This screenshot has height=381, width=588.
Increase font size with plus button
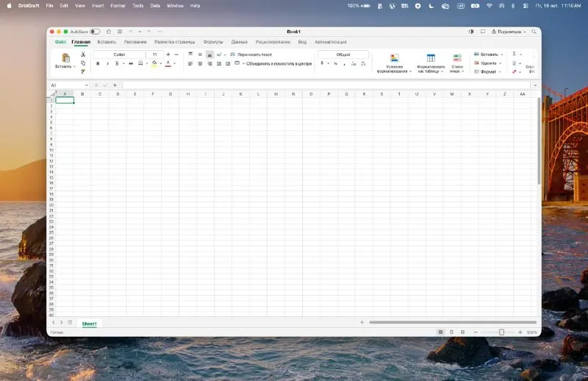pos(168,54)
